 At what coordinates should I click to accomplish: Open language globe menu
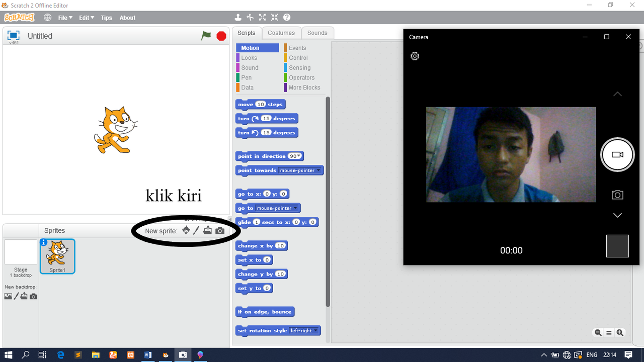click(x=48, y=18)
